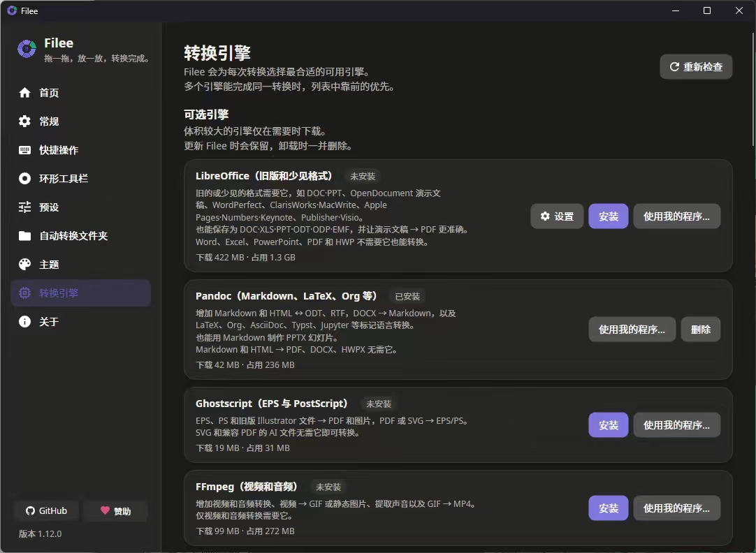Click FFmpeg（视频和音频）title
756x553 pixels.
(247, 487)
